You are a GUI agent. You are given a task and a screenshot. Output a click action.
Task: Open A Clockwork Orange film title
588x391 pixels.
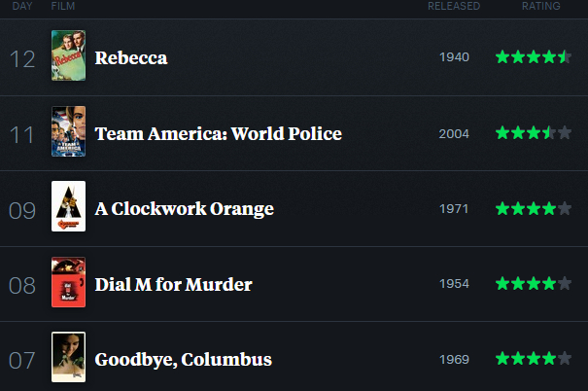[184, 208]
